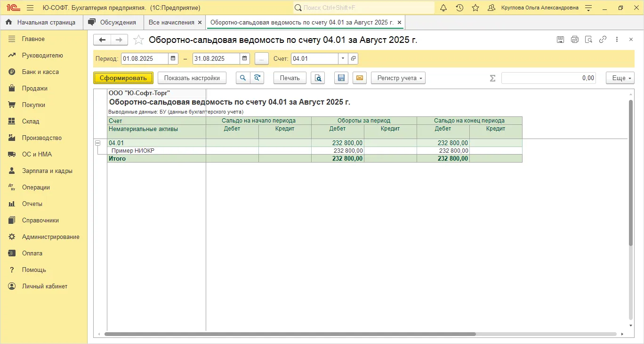Click Показать настройки
Image resolution: width=644 pixels, height=344 pixels.
(192, 78)
